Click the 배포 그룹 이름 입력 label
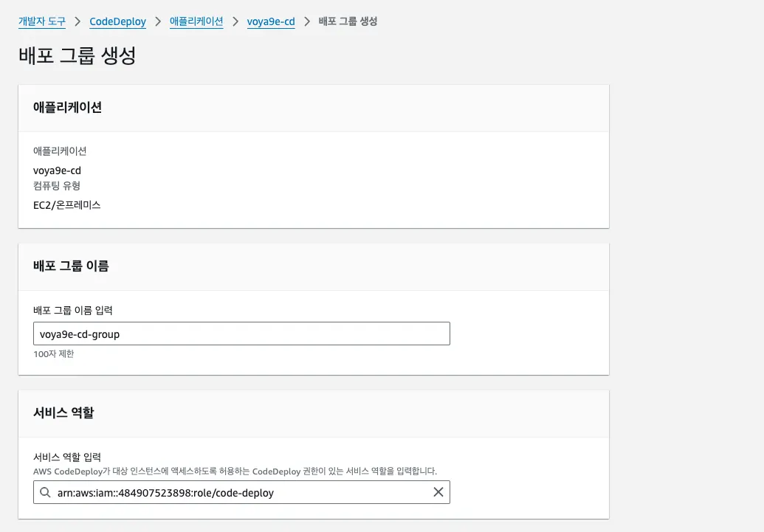Image resolution: width=764 pixels, height=532 pixels. click(x=73, y=311)
